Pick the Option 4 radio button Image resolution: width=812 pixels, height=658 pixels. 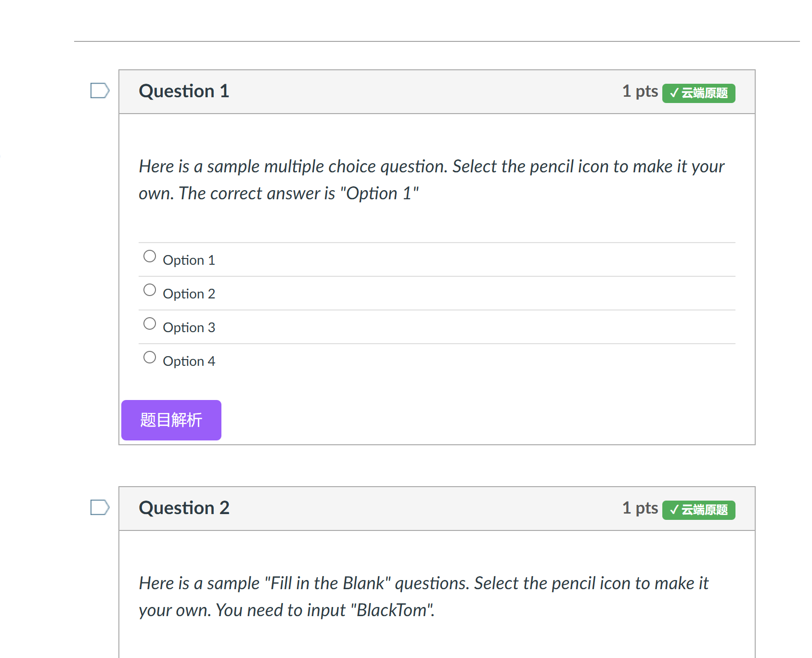click(x=150, y=357)
